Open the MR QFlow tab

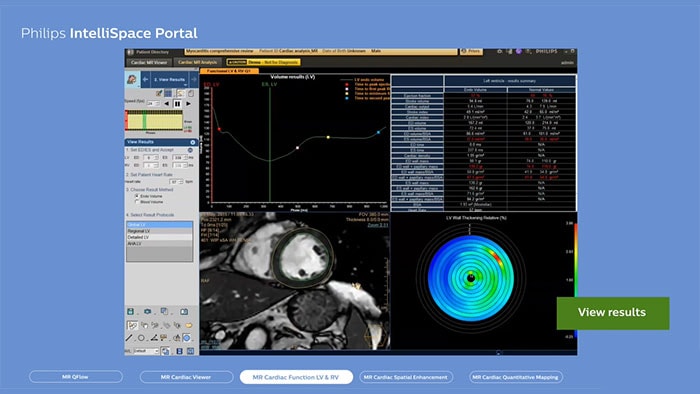(x=75, y=377)
